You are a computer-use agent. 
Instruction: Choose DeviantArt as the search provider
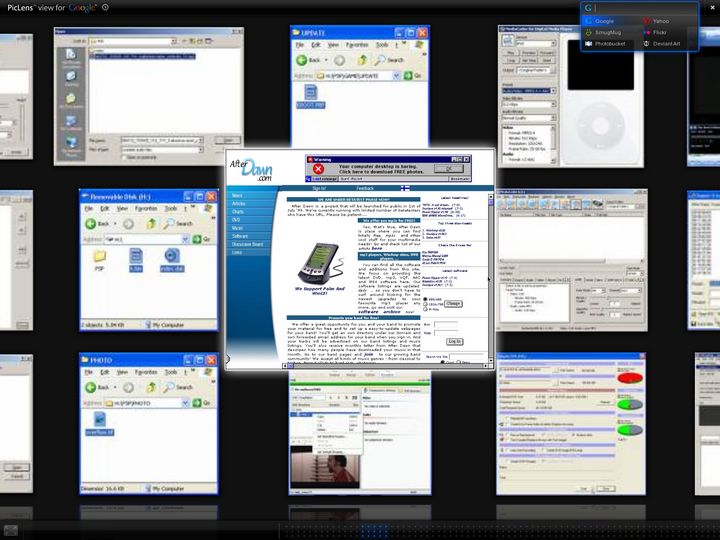(x=662, y=44)
